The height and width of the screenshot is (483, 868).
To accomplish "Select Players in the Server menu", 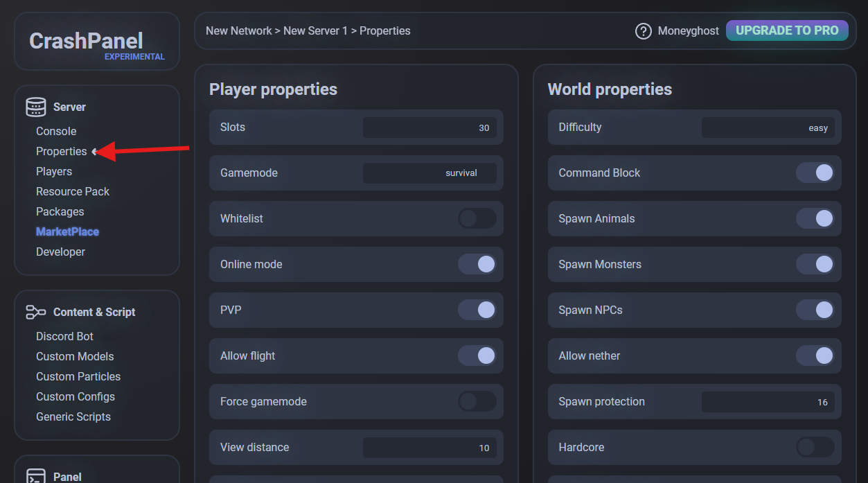I will pyautogui.click(x=54, y=171).
